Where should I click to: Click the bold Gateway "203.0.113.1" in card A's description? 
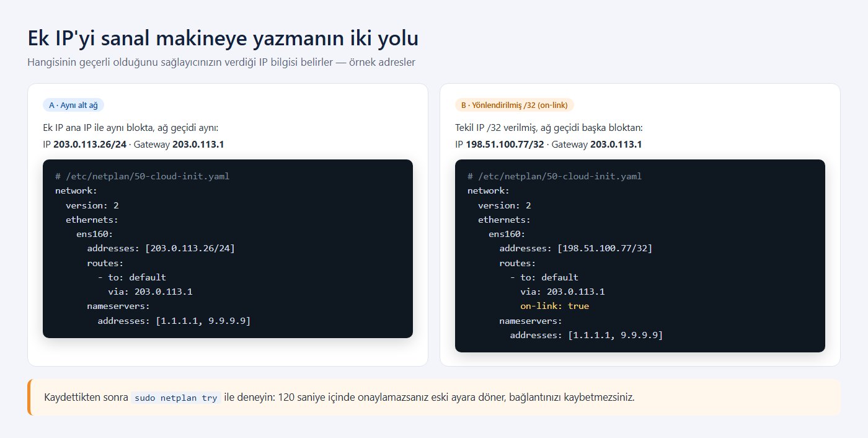[x=198, y=145]
